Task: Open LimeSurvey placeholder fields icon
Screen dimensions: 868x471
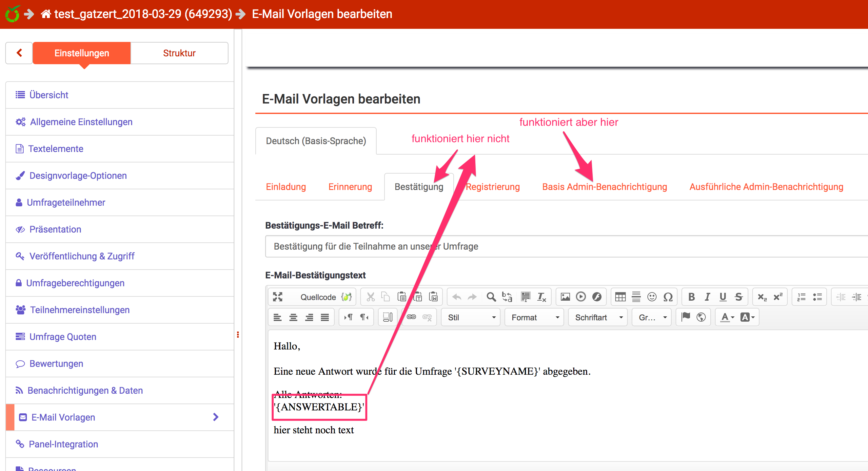Action: click(346, 297)
